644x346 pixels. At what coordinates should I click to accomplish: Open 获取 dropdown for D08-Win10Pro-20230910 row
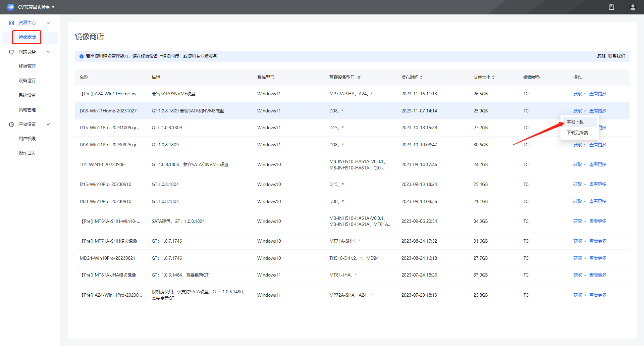click(x=580, y=202)
